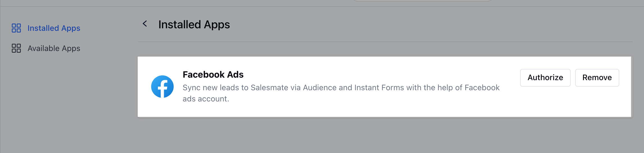This screenshot has height=153, width=644.
Task: Click the Facebook Ads app title
Action: [213, 75]
